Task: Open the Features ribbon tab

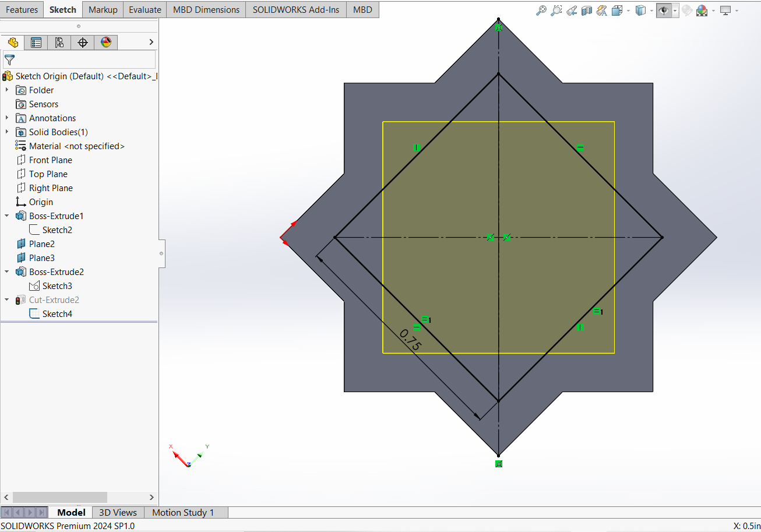Action: 22,9
